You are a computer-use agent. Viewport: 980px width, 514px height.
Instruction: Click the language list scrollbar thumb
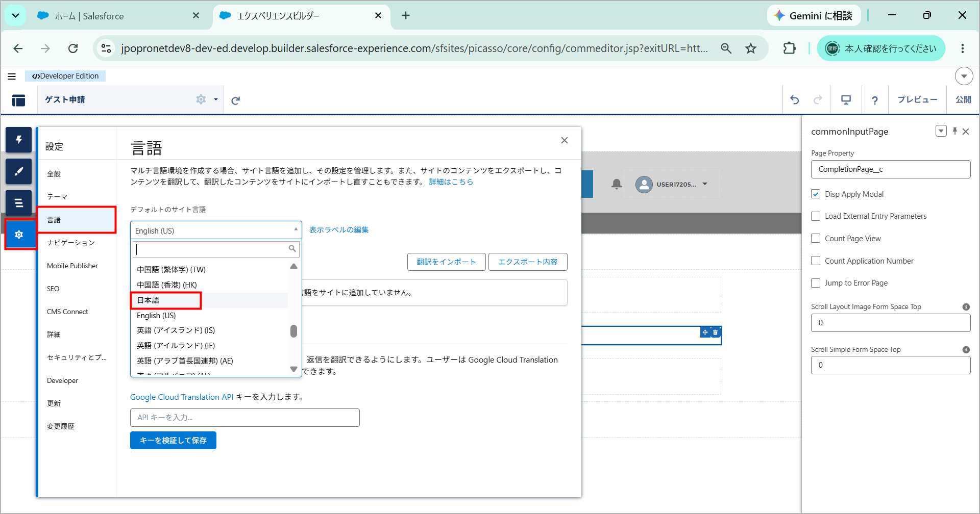tap(293, 331)
